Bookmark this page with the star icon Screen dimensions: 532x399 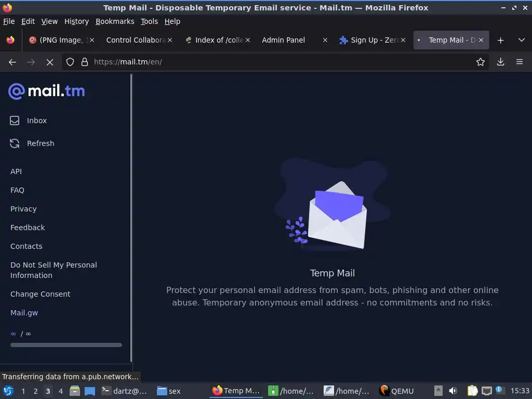[481, 62]
